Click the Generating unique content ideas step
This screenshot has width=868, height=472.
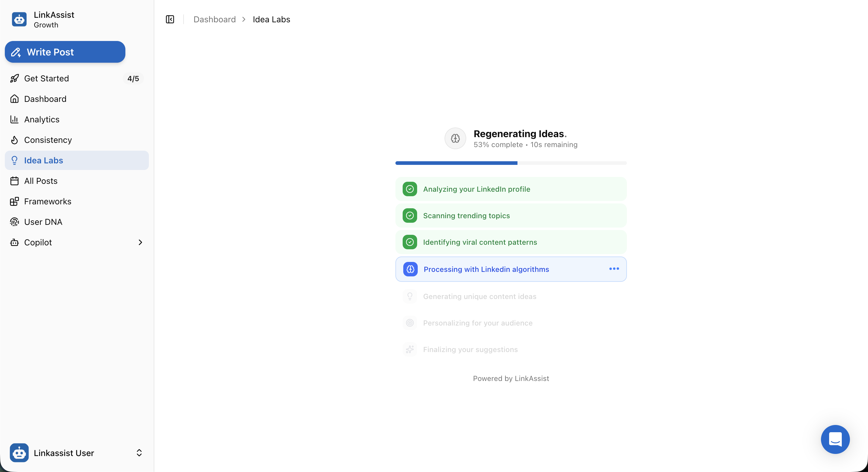511,297
